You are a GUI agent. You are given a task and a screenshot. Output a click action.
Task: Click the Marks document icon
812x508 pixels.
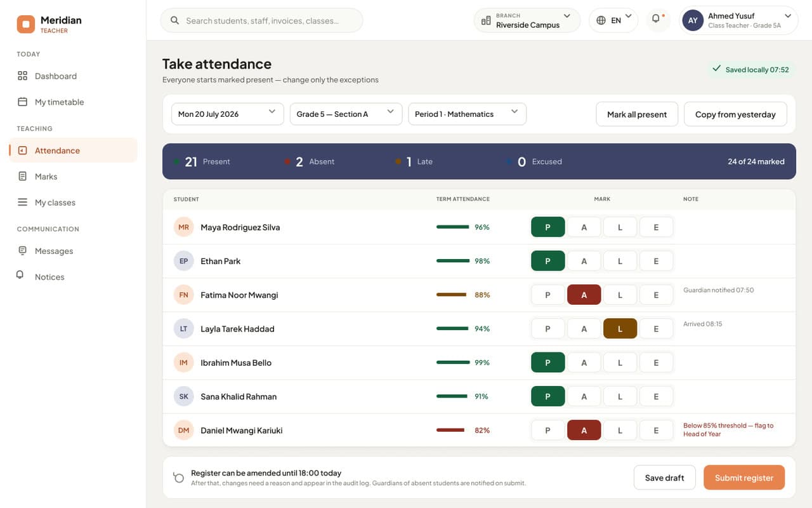22,177
